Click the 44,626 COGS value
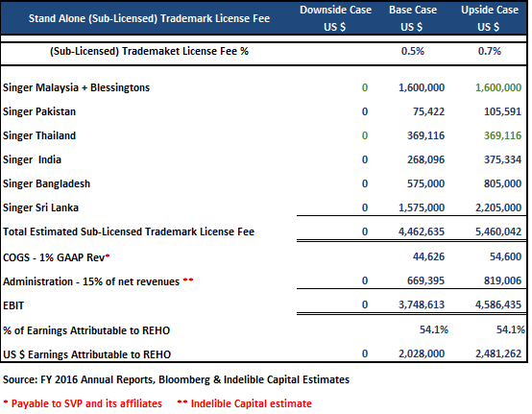The height and width of the screenshot is (414, 532). pos(428,256)
